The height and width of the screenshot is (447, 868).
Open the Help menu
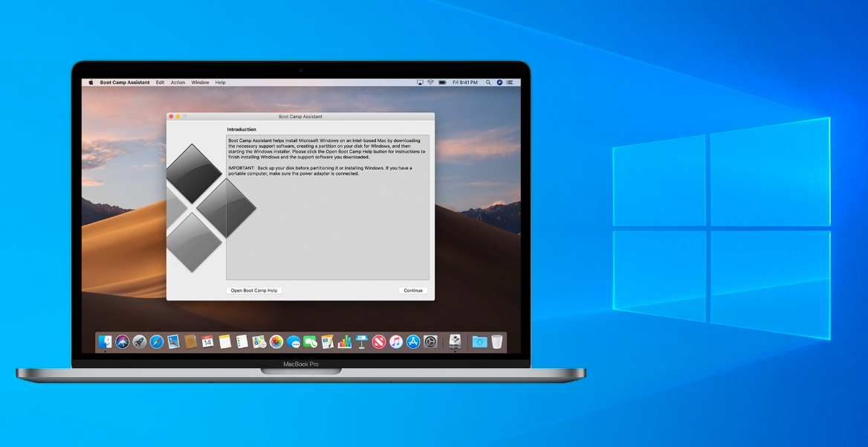pos(220,83)
